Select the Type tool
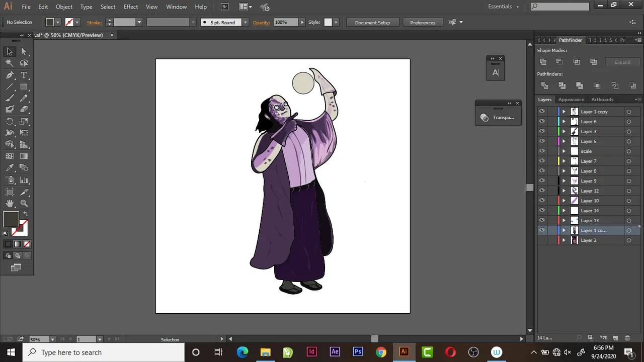The width and height of the screenshot is (644, 362). tap(24, 75)
